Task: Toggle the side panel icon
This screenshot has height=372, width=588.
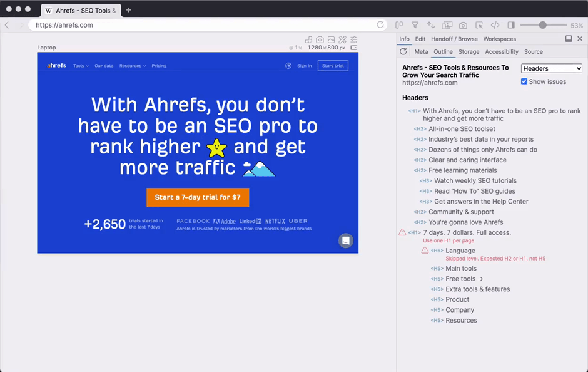Action: pyautogui.click(x=511, y=25)
